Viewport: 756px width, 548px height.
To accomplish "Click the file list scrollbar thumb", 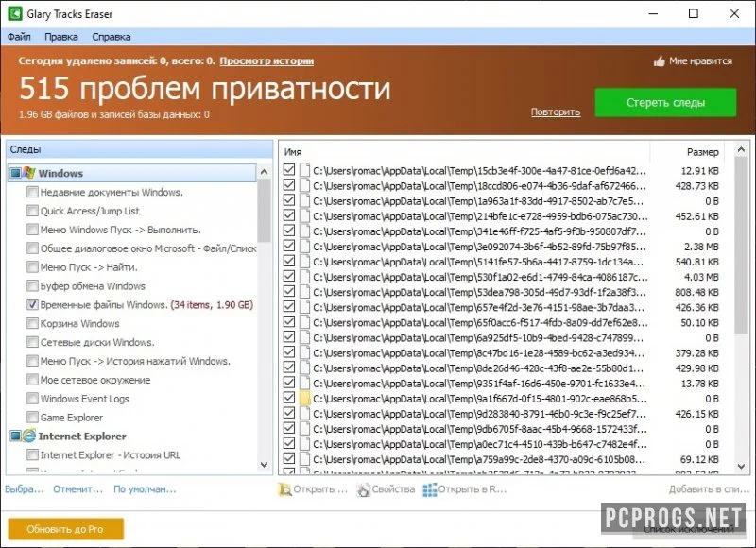I will (x=741, y=245).
